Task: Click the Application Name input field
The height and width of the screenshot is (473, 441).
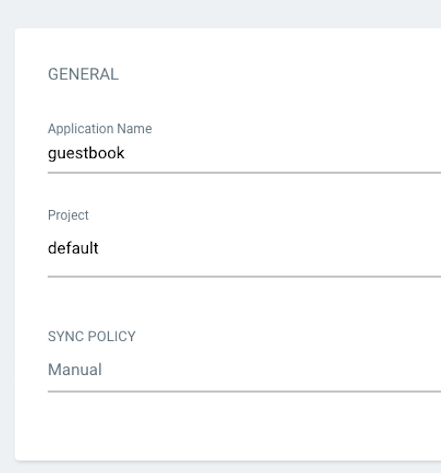Action: coord(244,154)
